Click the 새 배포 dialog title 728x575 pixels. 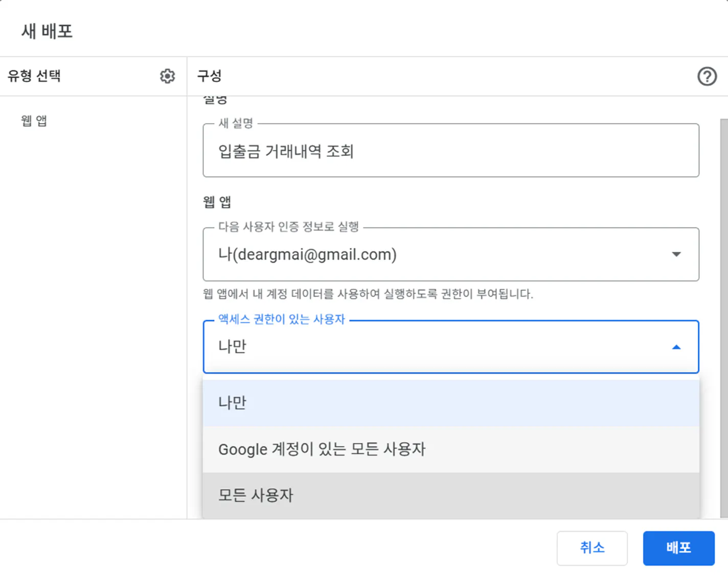(47, 31)
